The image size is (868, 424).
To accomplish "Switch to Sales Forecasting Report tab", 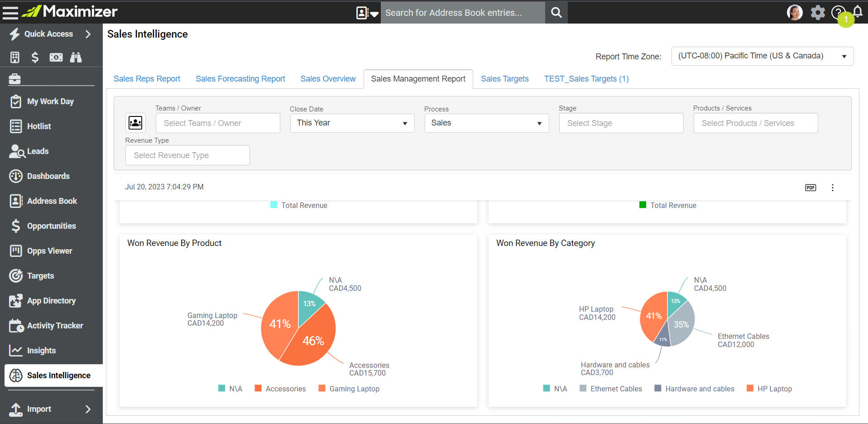I will [x=240, y=79].
